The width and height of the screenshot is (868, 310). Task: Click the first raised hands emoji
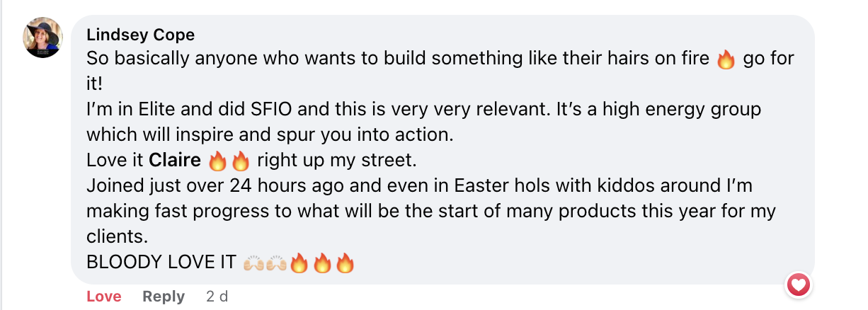[x=253, y=263]
